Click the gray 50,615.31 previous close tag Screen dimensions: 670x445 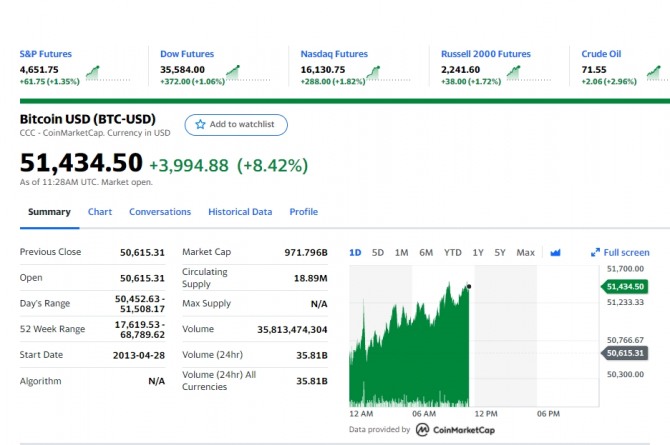click(625, 353)
